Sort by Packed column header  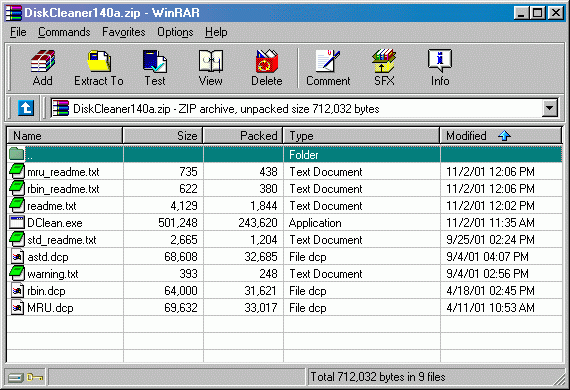tap(243, 136)
